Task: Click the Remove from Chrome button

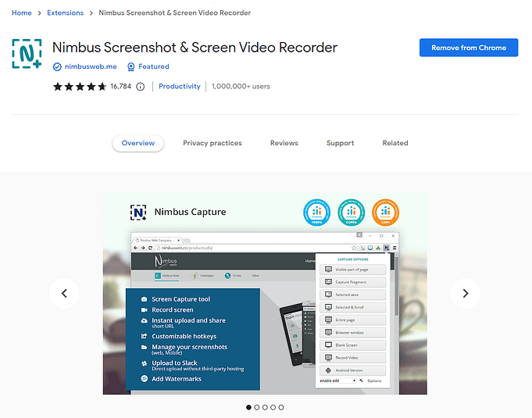Action: (469, 48)
